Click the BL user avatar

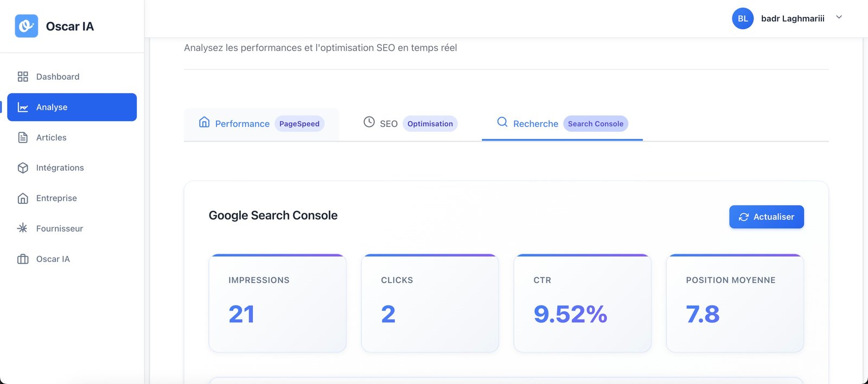(743, 18)
